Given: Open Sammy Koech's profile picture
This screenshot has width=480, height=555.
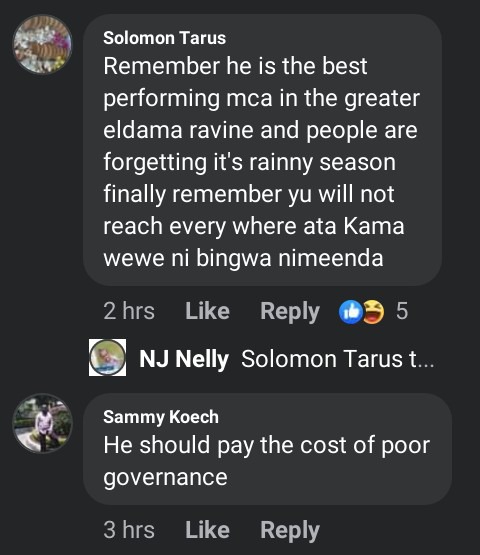Looking at the screenshot, I should (x=42, y=424).
